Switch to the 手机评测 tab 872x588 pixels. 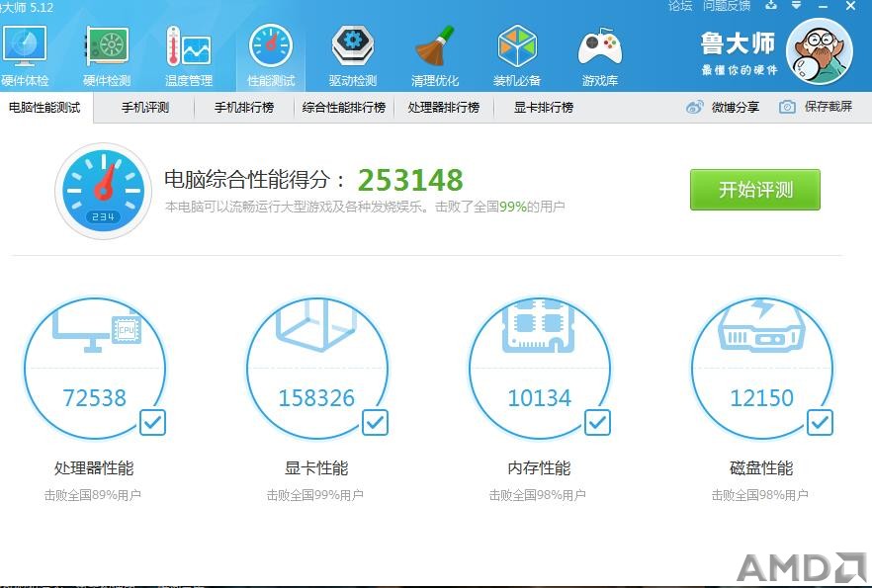(145, 108)
